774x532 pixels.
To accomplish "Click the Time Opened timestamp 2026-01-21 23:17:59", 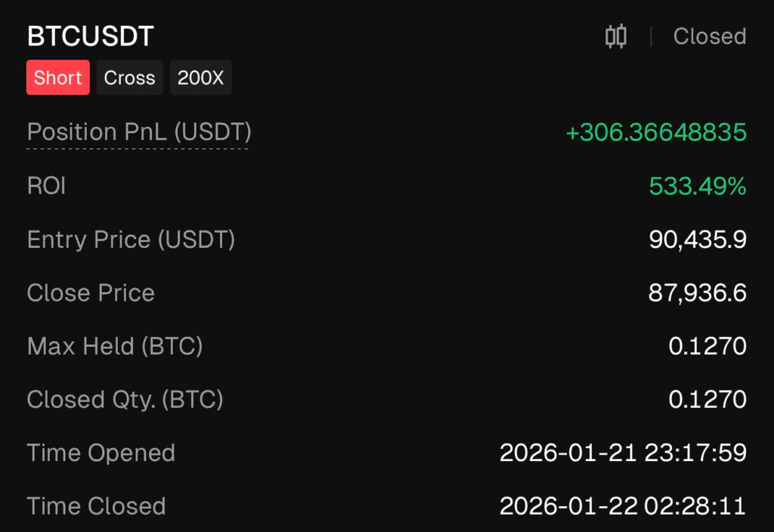I will [623, 453].
